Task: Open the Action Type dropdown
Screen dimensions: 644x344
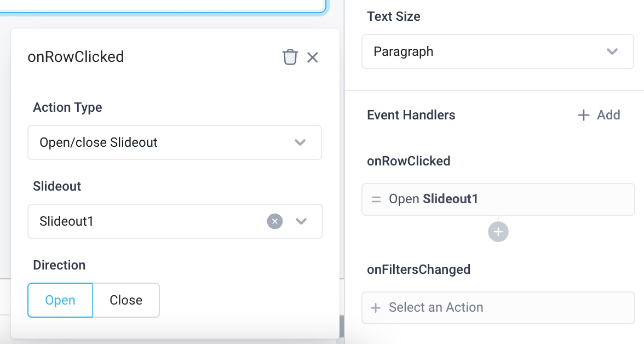Action: tap(175, 142)
